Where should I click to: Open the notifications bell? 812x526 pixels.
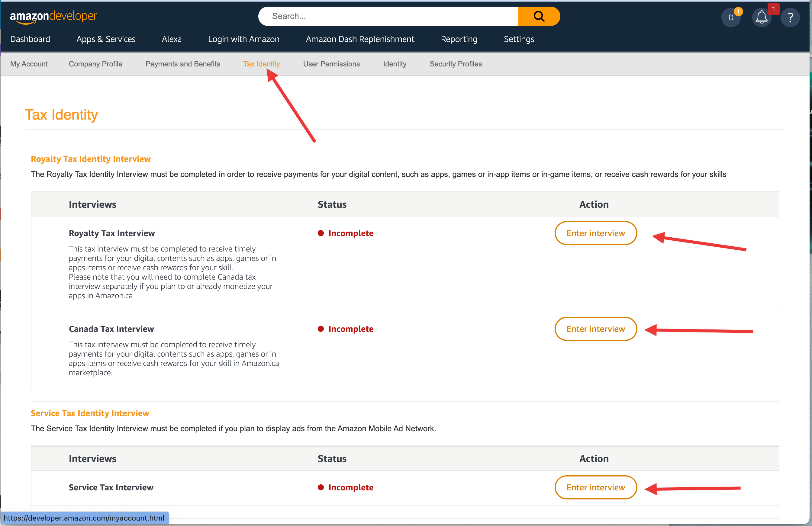point(761,17)
